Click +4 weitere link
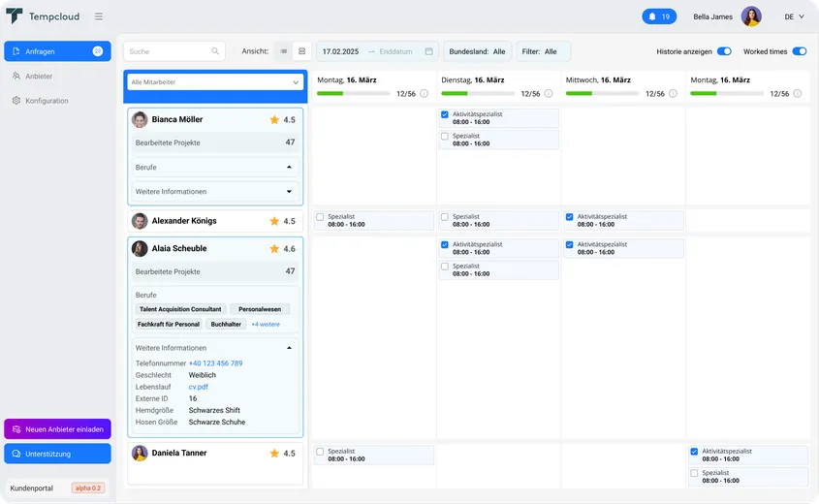The width and height of the screenshot is (819, 504). click(x=266, y=325)
